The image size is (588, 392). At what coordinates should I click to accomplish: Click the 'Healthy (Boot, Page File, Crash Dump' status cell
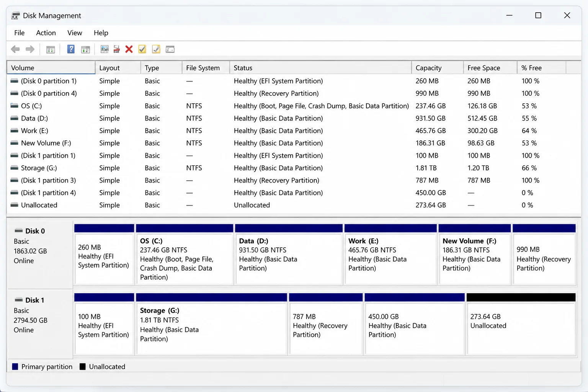click(321, 106)
